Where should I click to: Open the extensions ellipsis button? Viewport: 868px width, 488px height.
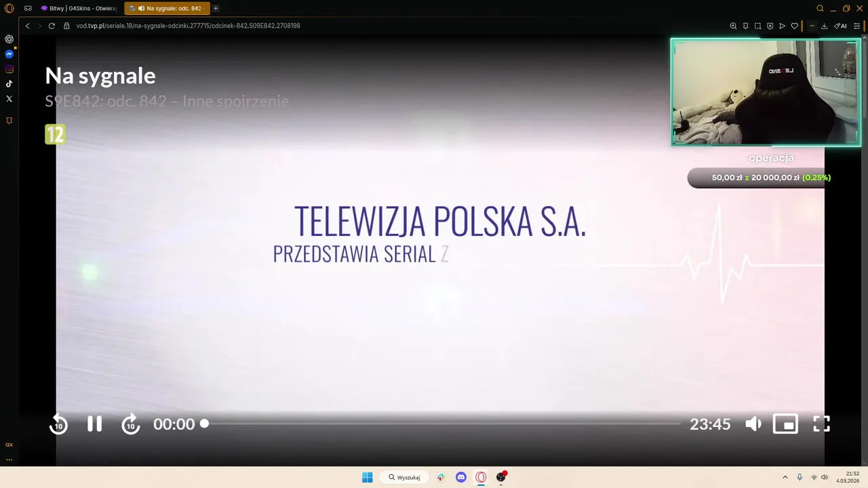click(x=812, y=26)
